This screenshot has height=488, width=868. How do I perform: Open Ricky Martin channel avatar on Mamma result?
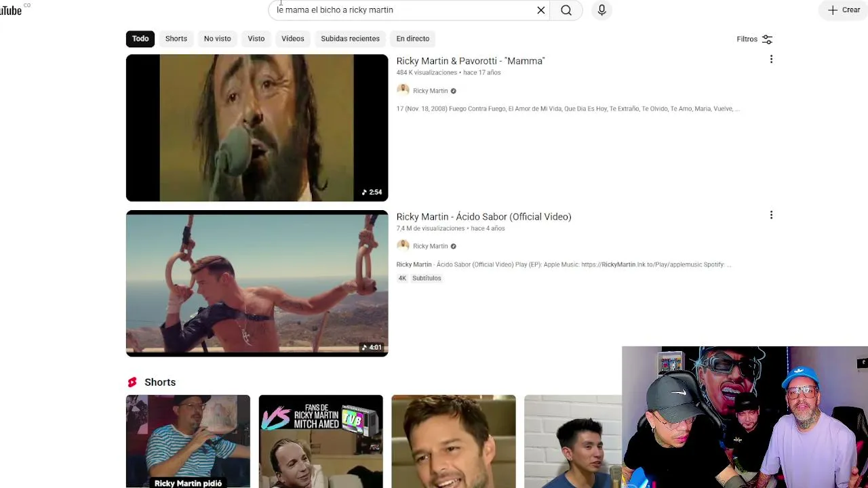pyautogui.click(x=403, y=90)
